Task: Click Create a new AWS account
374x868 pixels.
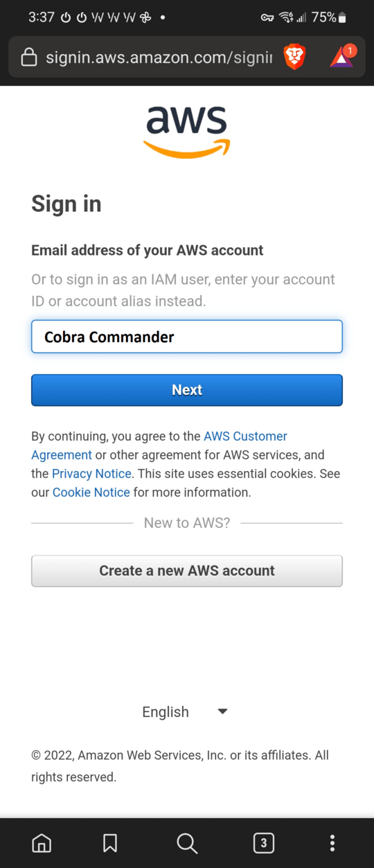Action: (187, 571)
